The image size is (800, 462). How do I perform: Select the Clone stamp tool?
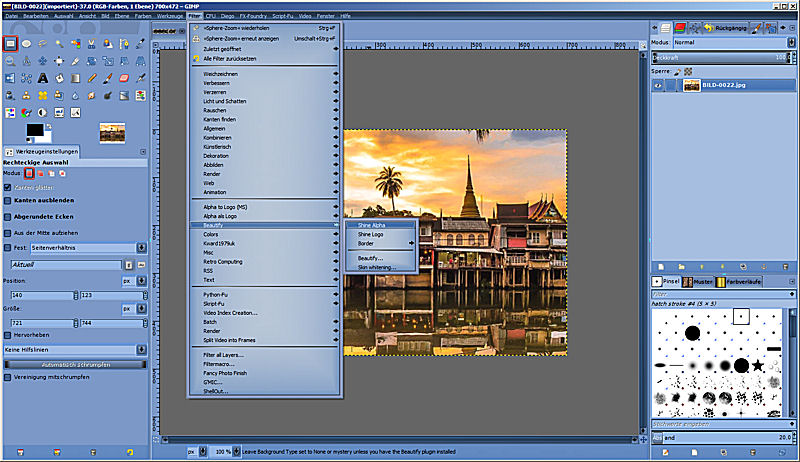click(27, 95)
